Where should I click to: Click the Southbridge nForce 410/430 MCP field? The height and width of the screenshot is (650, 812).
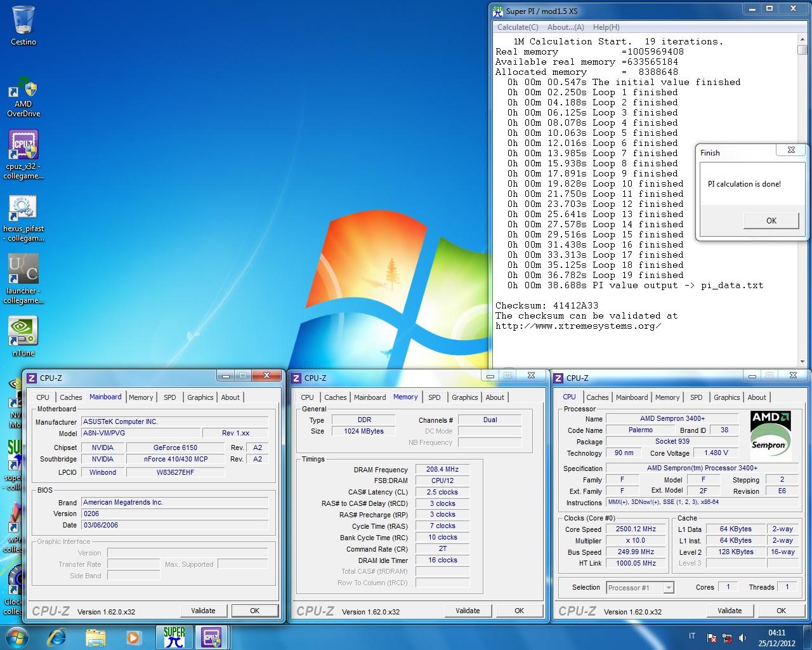(176, 459)
